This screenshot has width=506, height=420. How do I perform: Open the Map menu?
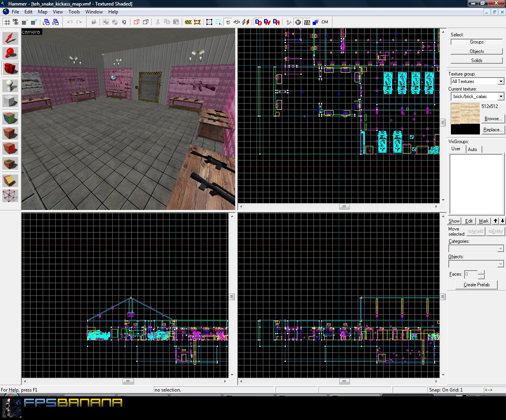42,12
